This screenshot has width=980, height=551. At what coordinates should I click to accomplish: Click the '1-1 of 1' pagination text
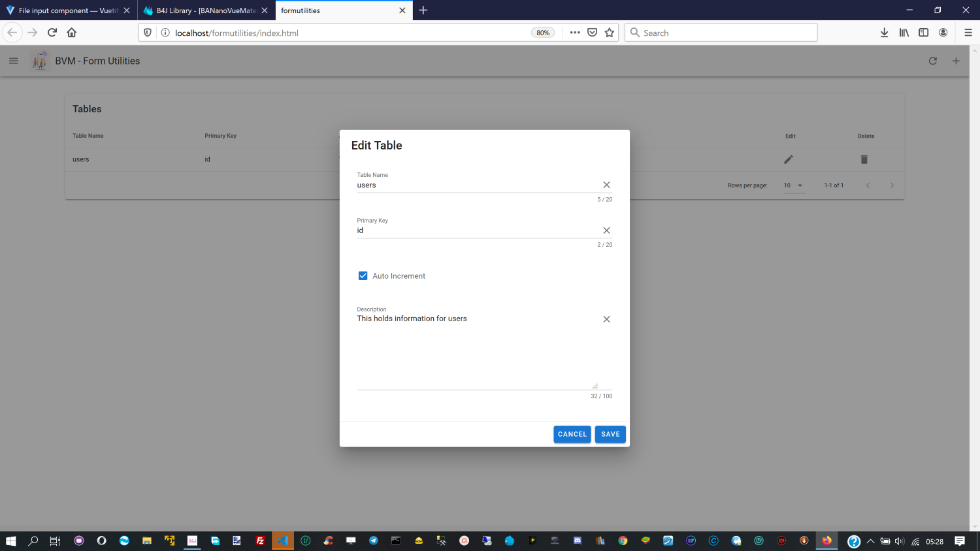834,185
